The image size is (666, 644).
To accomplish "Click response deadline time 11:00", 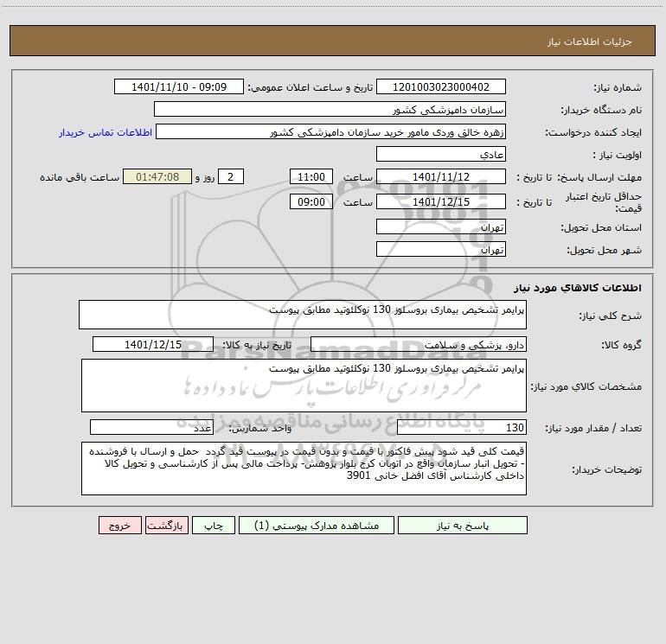I will 311,176.
